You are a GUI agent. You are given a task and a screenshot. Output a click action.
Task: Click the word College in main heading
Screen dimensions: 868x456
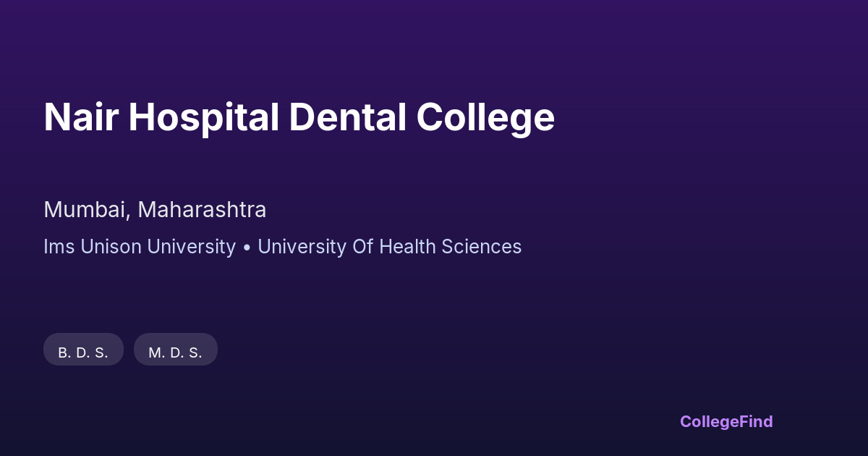[x=485, y=117]
